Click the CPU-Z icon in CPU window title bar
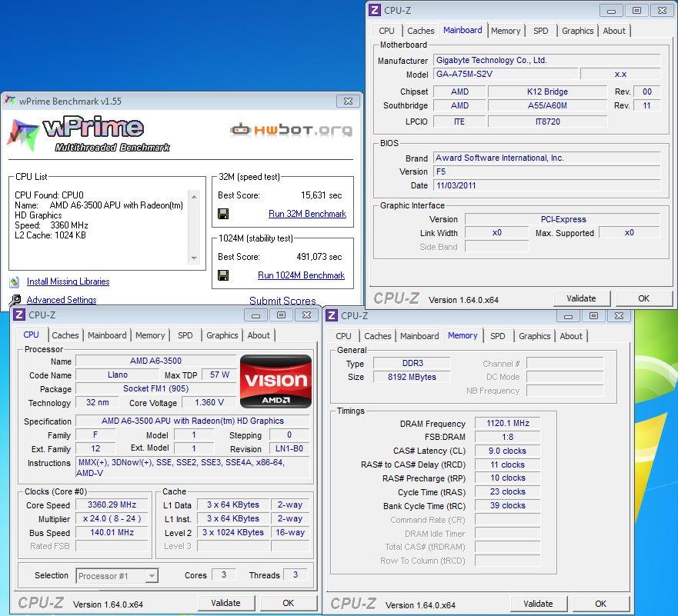 coord(19,315)
